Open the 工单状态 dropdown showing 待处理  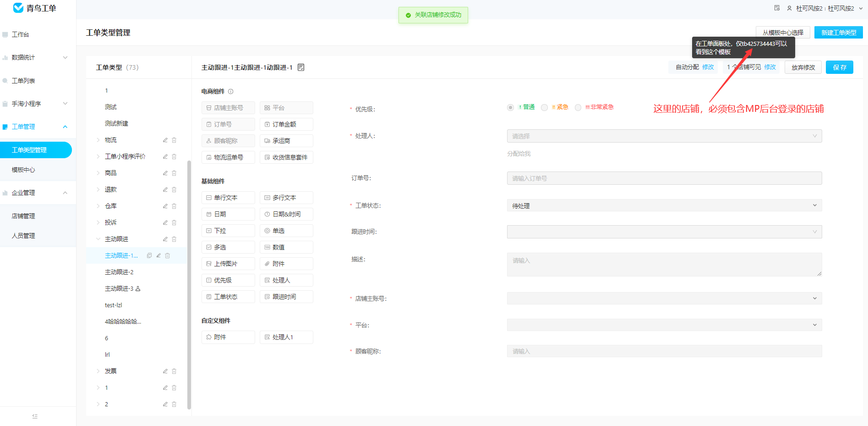(x=664, y=206)
